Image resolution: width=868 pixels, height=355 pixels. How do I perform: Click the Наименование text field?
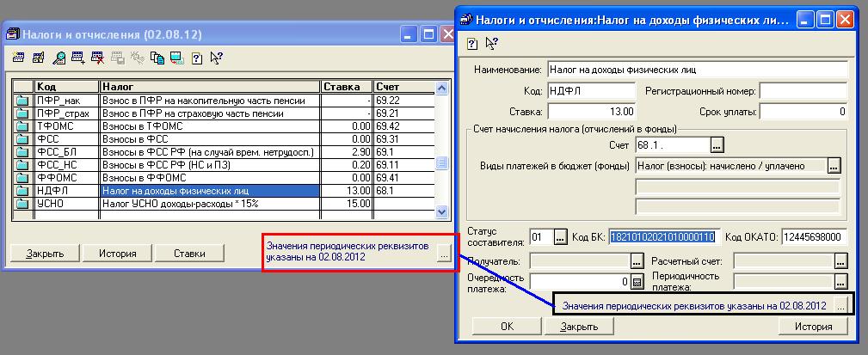pos(697,69)
